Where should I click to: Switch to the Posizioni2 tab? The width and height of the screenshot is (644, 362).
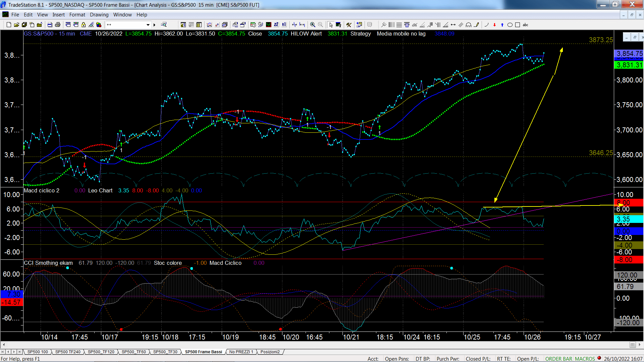tap(270, 352)
